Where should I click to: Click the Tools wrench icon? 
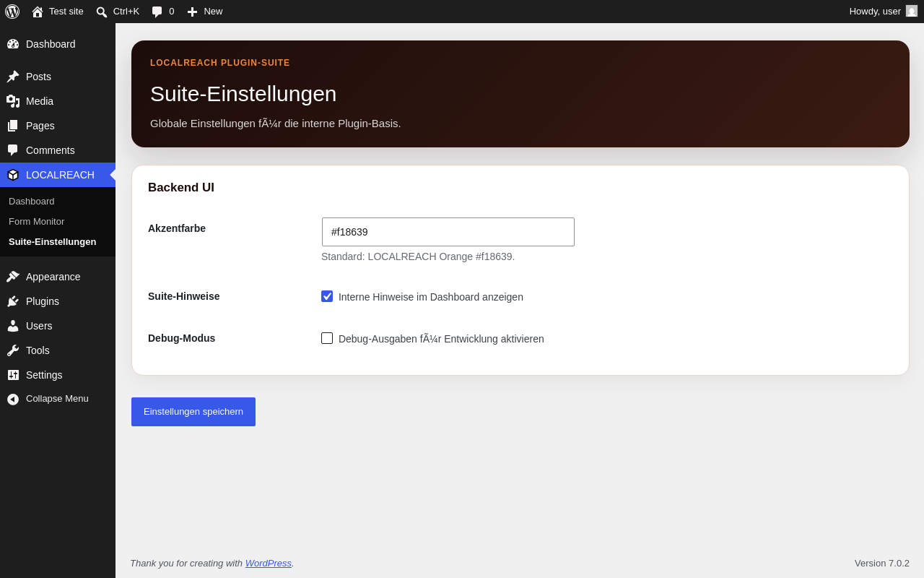coord(13,350)
